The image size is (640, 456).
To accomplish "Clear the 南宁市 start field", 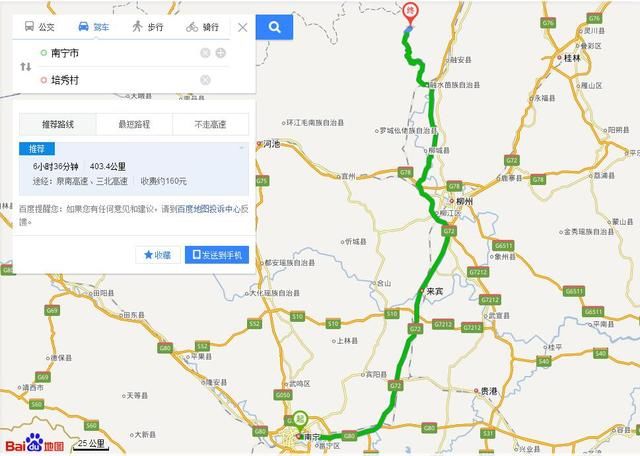I will 205,53.
